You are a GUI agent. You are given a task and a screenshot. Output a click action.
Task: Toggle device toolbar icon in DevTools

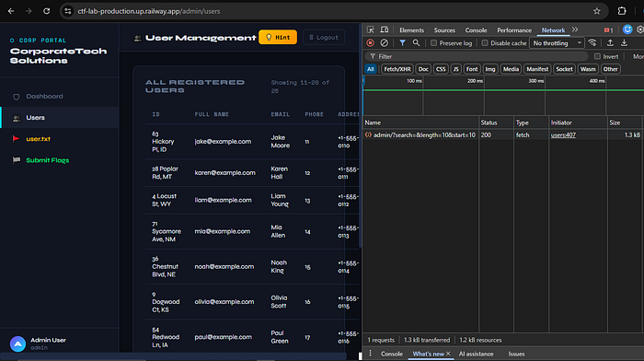[x=384, y=30]
